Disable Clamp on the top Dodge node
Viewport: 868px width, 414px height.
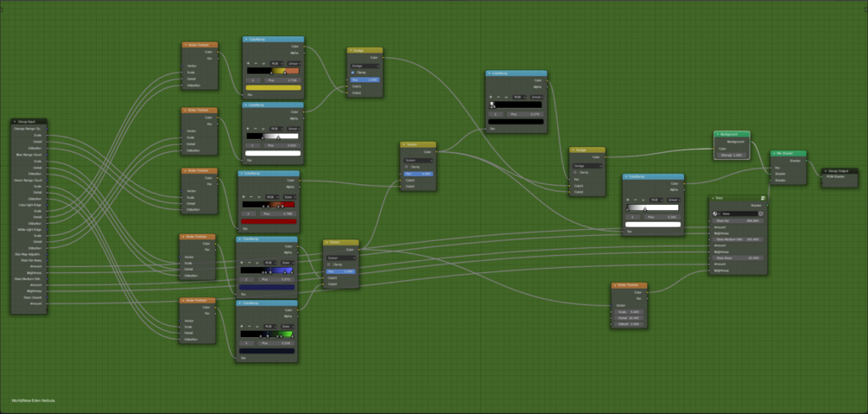353,73
